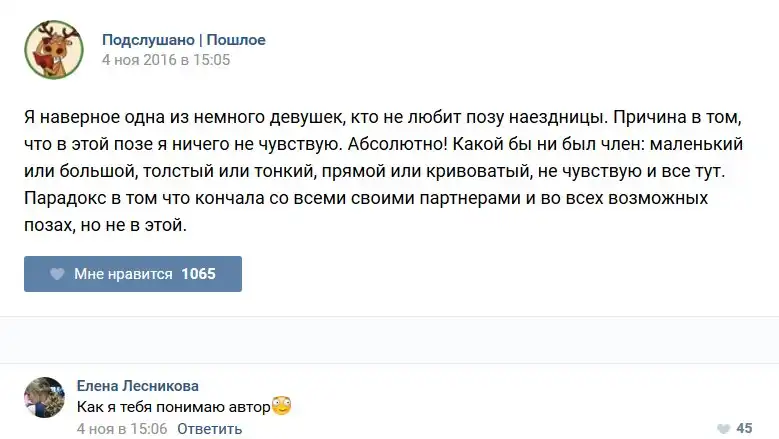
Task: Open the profile of Елена Лесникова
Action: coord(137,386)
